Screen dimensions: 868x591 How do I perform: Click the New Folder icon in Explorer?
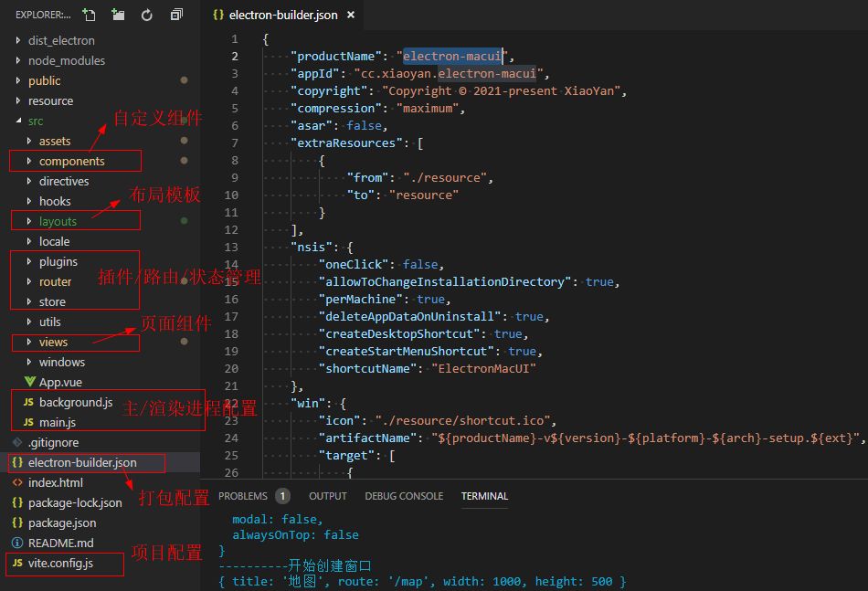(x=118, y=15)
